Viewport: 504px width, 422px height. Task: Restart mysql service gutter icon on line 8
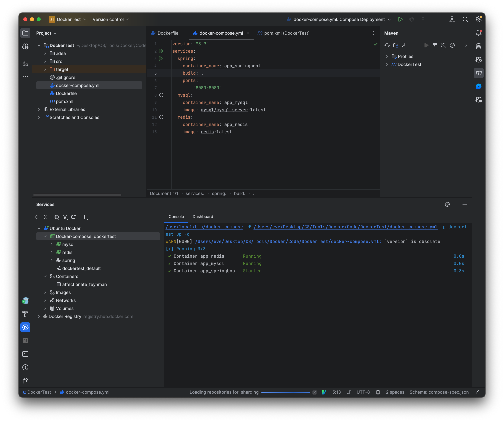161,95
